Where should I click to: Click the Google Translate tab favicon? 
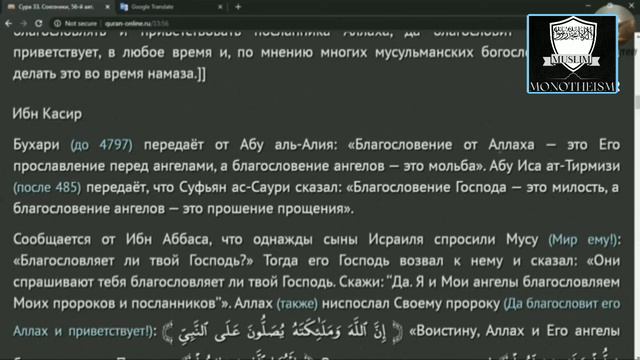pos(124,7)
